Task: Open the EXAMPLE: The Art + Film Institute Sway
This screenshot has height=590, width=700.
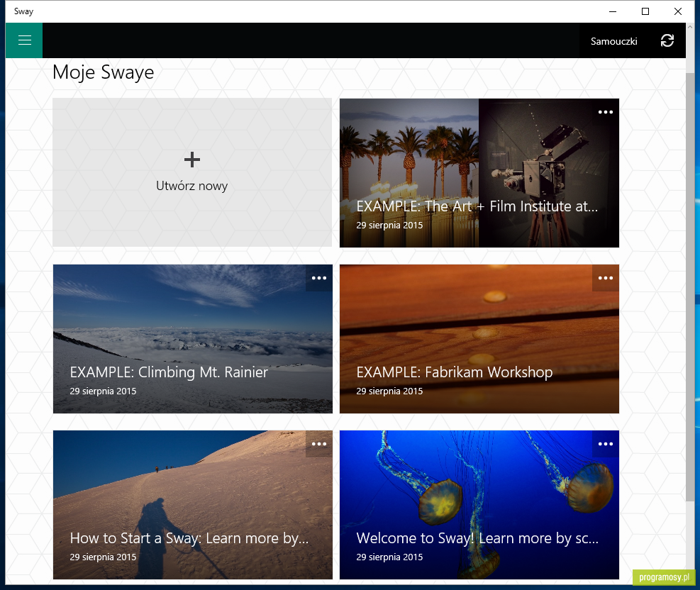Action: pyautogui.click(x=479, y=173)
